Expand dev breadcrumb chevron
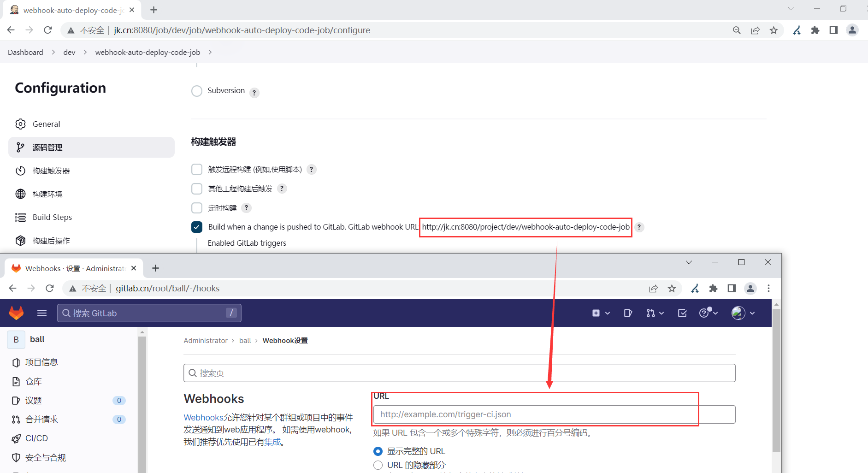This screenshot has height=473, width=868. click(x=85, y=52)
